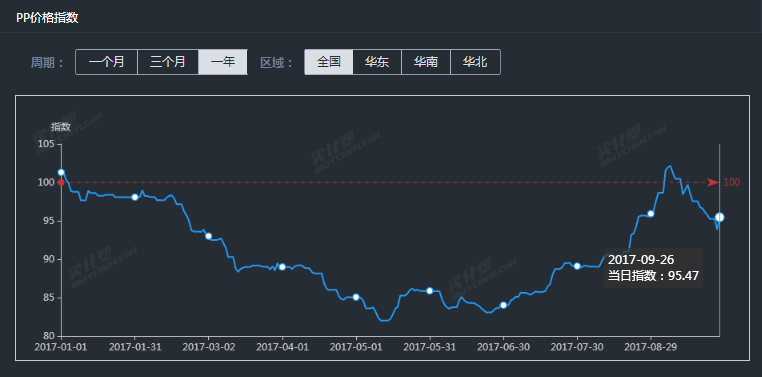
Task: Click the data point at 2017-04-01
Action: point(282,267)
